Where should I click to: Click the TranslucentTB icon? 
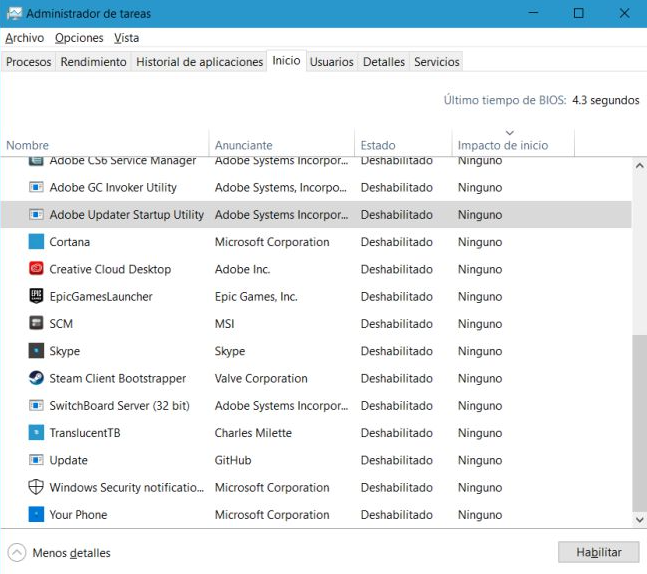[x=36, y=432]
